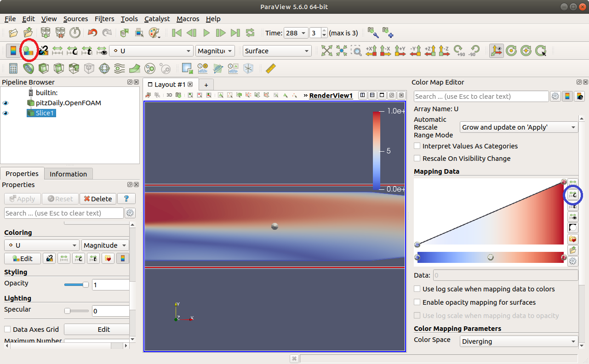Click the Save Data icon
Viewport: 589px width, 364px height.
tap(29, 33)
